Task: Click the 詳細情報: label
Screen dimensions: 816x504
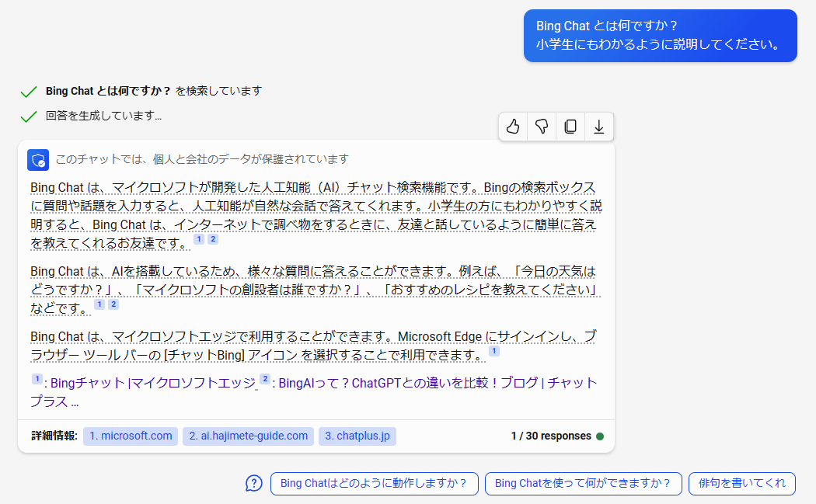Action: (54, 436)
